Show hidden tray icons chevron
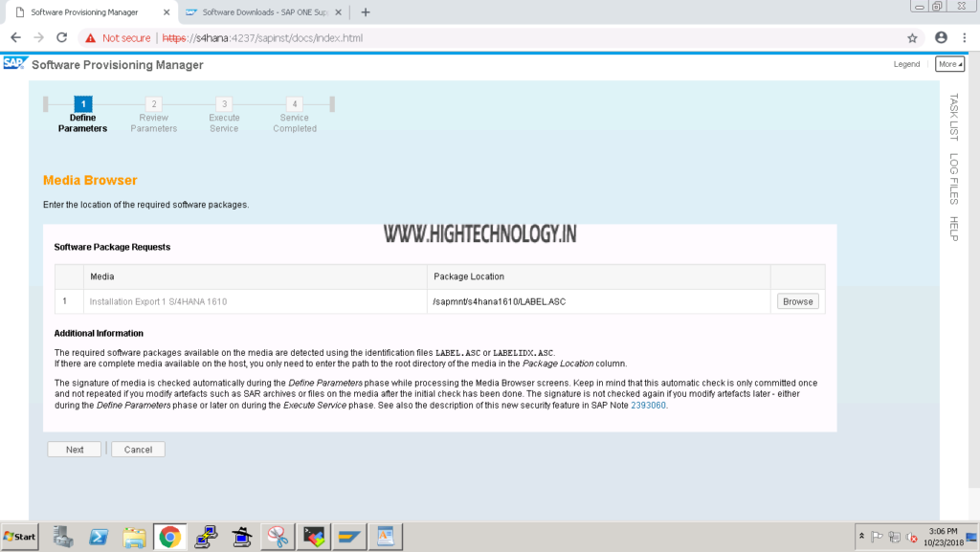Screen dimensions: 980x552 coord(861,537)
